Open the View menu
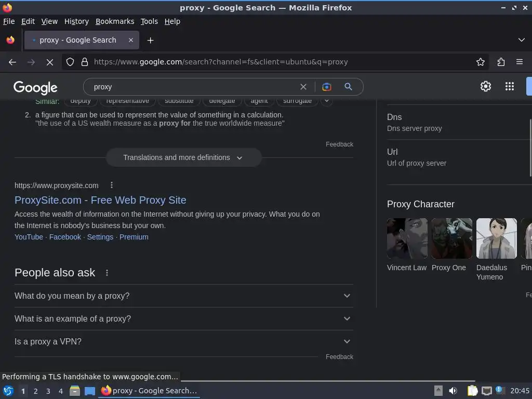This screenshot has width=532, height=399. point(49,21)
